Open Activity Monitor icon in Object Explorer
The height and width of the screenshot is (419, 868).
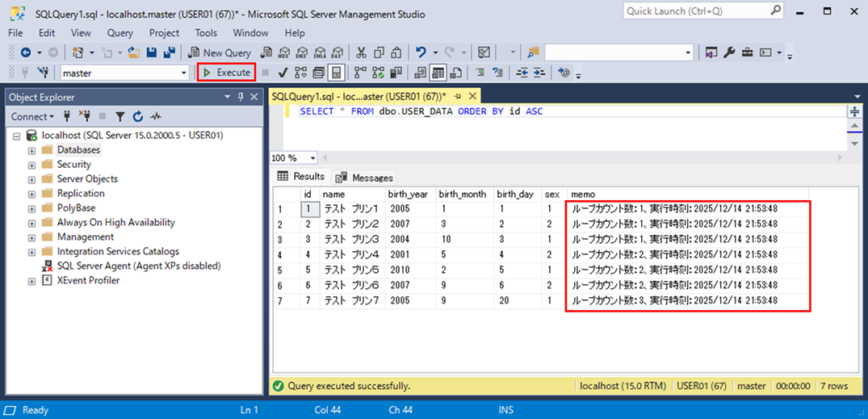[155, 116]
